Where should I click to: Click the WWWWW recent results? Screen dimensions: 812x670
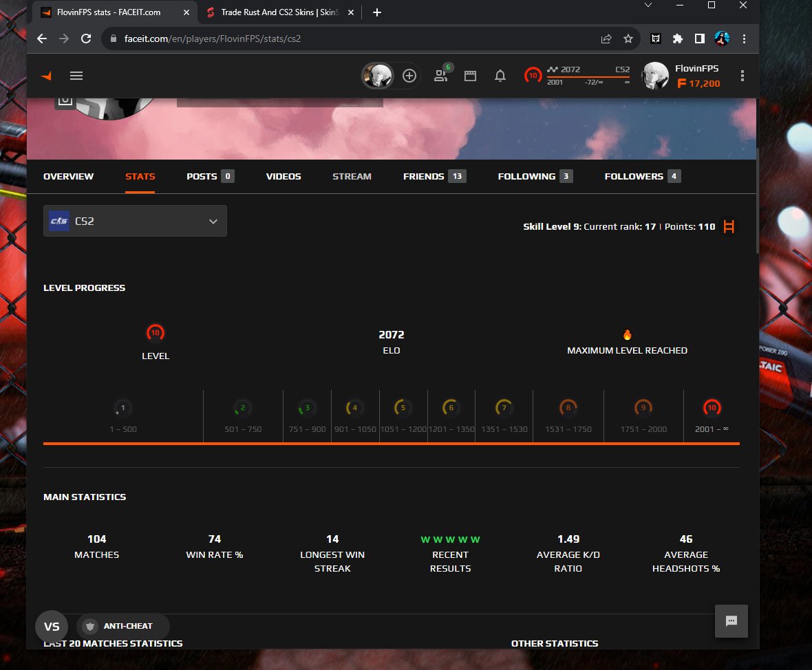click(x=450, y=539)
